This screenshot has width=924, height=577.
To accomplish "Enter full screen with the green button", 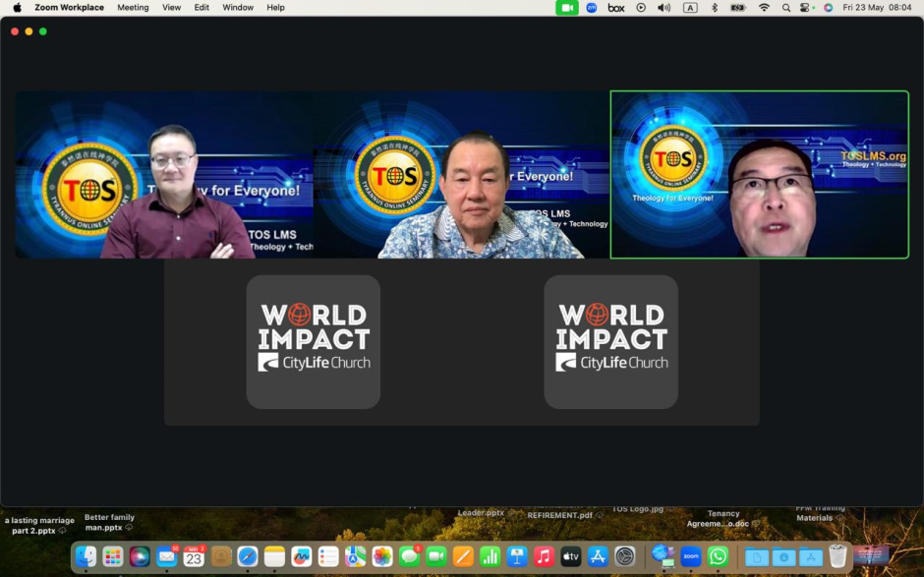I will pyautogui.click(x=43, y=31).
